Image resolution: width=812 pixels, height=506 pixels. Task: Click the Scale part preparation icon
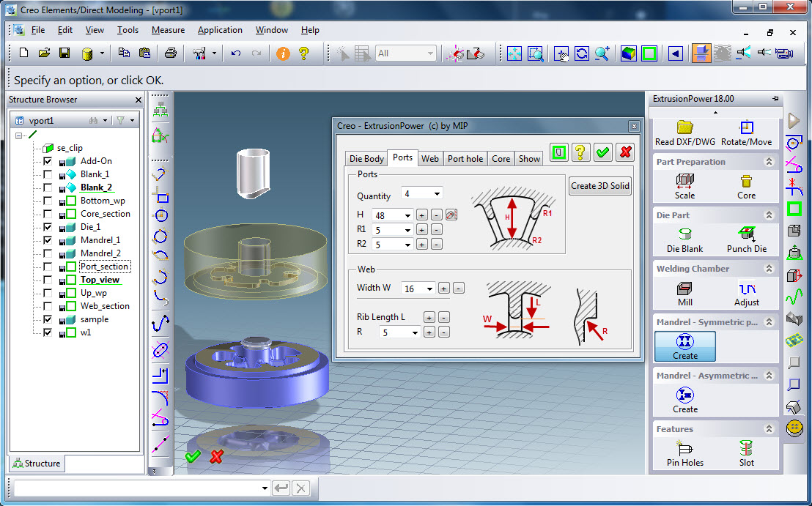pyautogui.click(x=684, y=181)
